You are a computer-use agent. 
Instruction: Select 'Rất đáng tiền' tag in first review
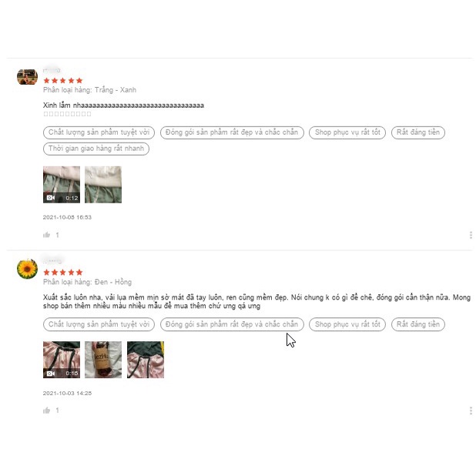tap(418, 132)
